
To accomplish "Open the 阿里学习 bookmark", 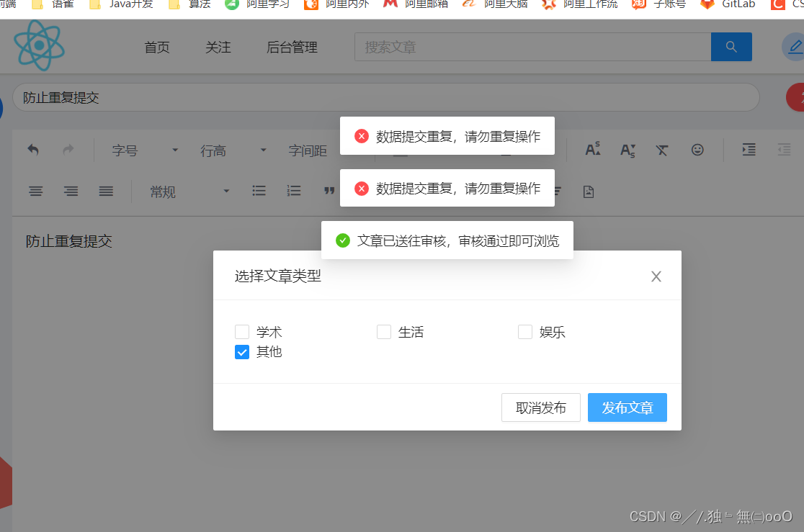I will [x=257, y=4].
